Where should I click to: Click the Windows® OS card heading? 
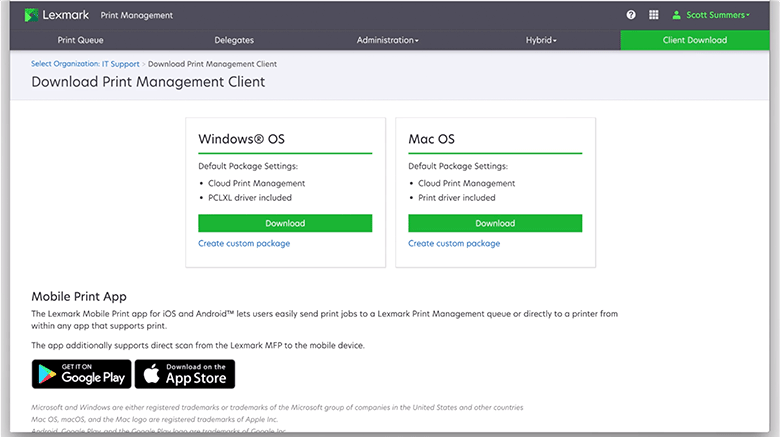pos(241,138)
